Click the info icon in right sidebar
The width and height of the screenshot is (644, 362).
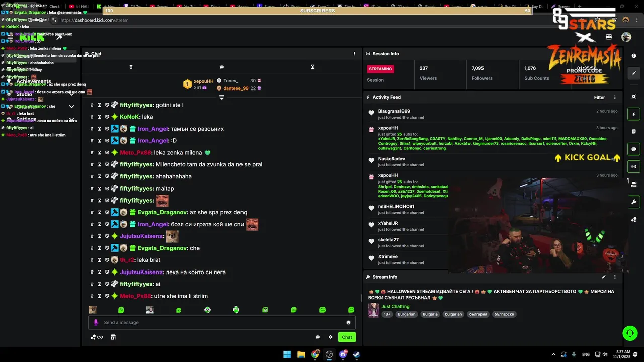[x=634, y=56]
